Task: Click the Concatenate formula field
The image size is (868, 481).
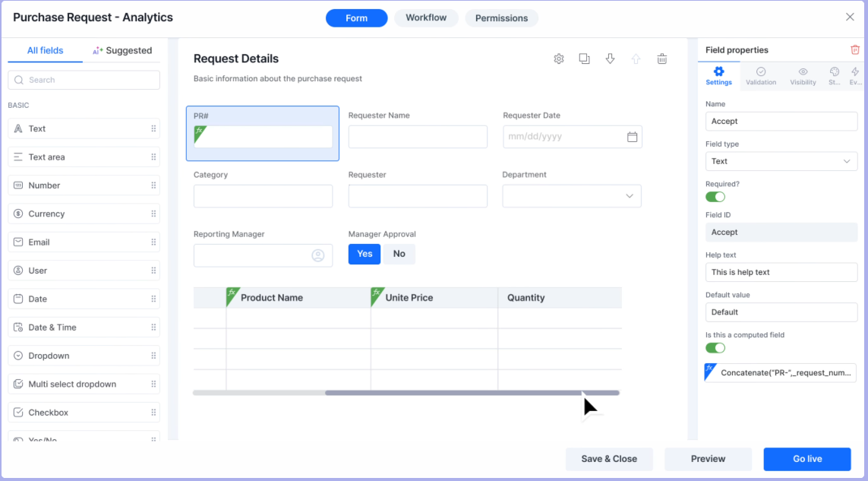Action: [781, 373]
